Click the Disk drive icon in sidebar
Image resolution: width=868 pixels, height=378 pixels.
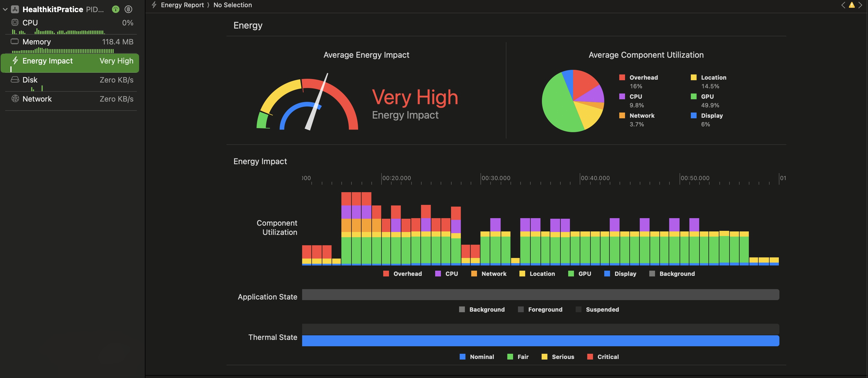point(15,80)
